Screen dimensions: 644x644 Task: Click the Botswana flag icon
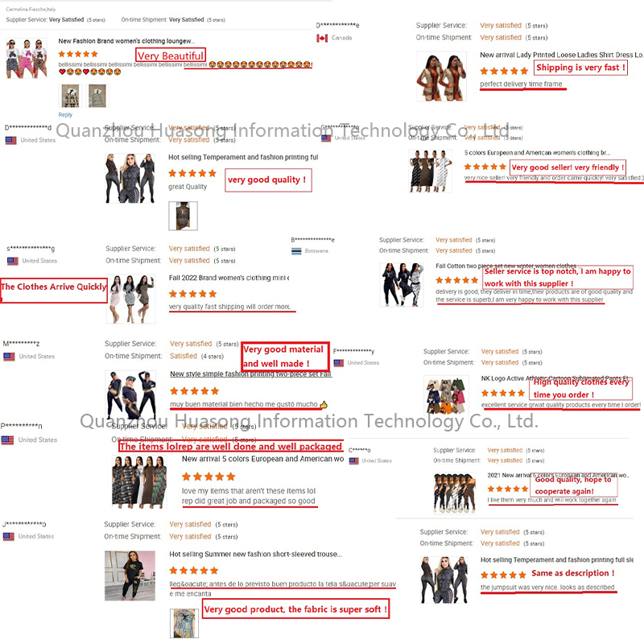(x=296, y=251)
